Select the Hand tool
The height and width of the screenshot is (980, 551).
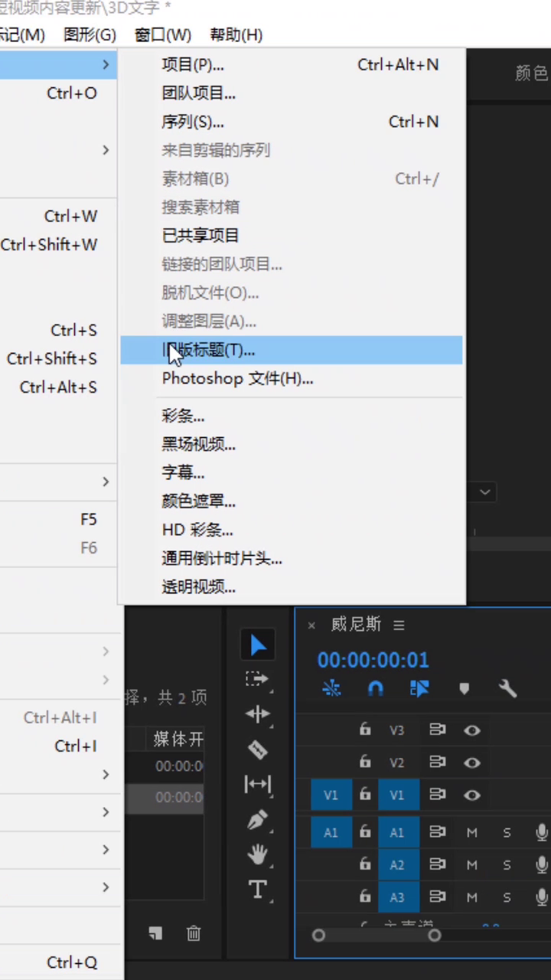(258, 855)
